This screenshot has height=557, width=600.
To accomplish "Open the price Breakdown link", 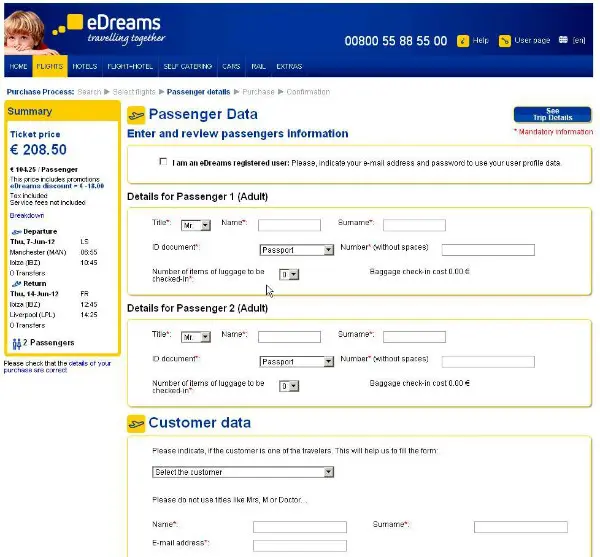I will [26, 216].
